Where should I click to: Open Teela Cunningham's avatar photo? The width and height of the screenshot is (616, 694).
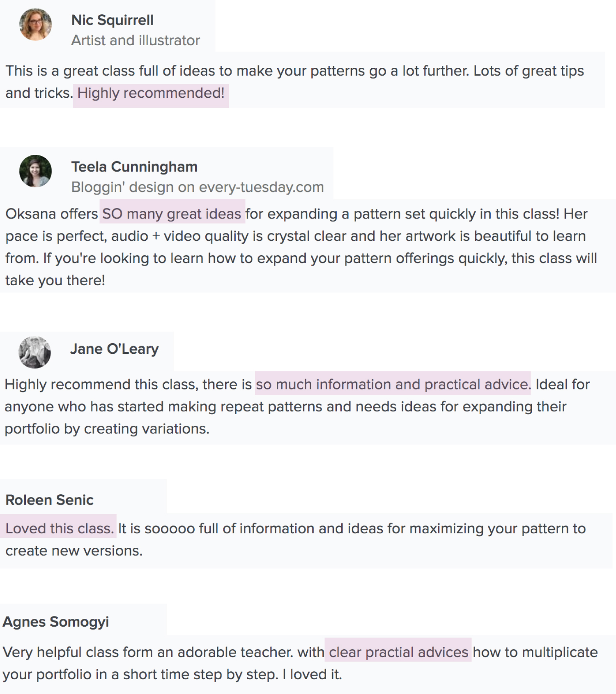[35, 171]
